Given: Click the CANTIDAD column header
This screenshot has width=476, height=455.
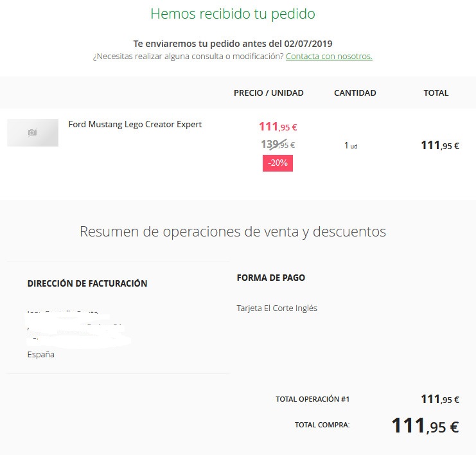Looking at the screenshot, I should tap(355, 93).
